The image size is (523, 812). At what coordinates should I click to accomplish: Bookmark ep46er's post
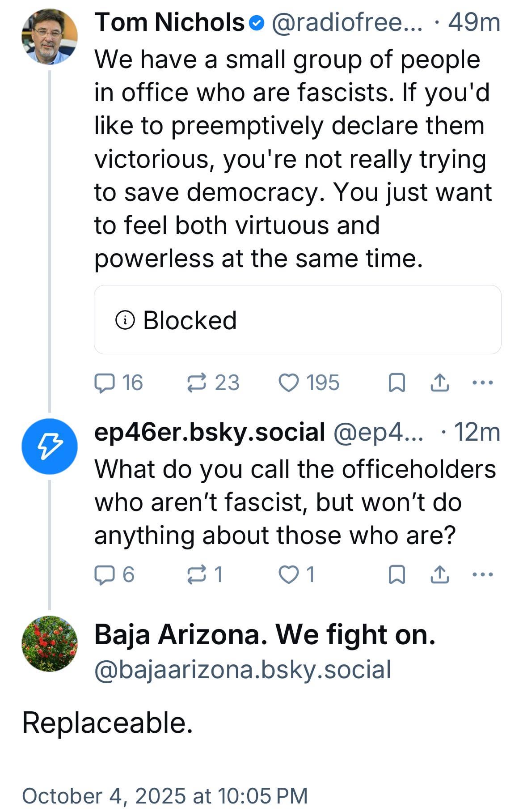[x=397, y=574]
